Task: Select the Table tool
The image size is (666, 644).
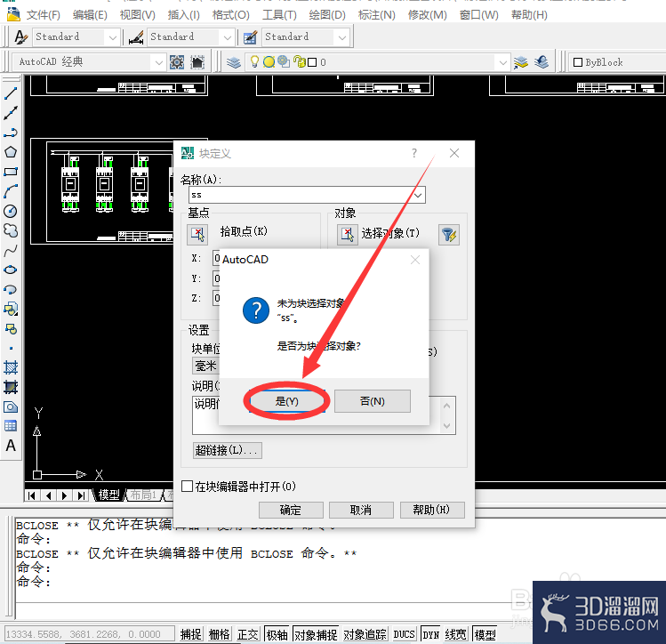Action: [x=10, y=426]
